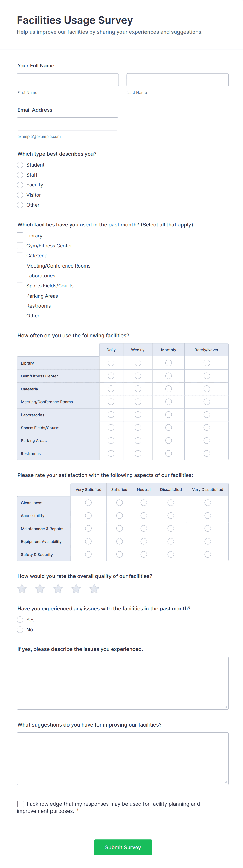Choose the fifth rating star
The image size is (243, 868).
point(94,589)
